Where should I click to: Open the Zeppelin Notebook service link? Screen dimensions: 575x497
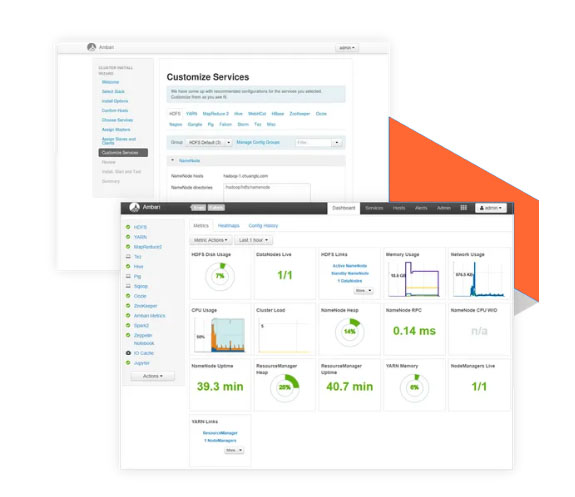pos(144,339)
